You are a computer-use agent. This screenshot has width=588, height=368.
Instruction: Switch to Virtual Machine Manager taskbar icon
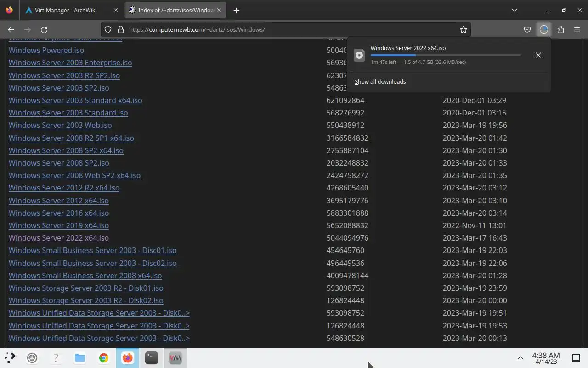tap(175, 357)
